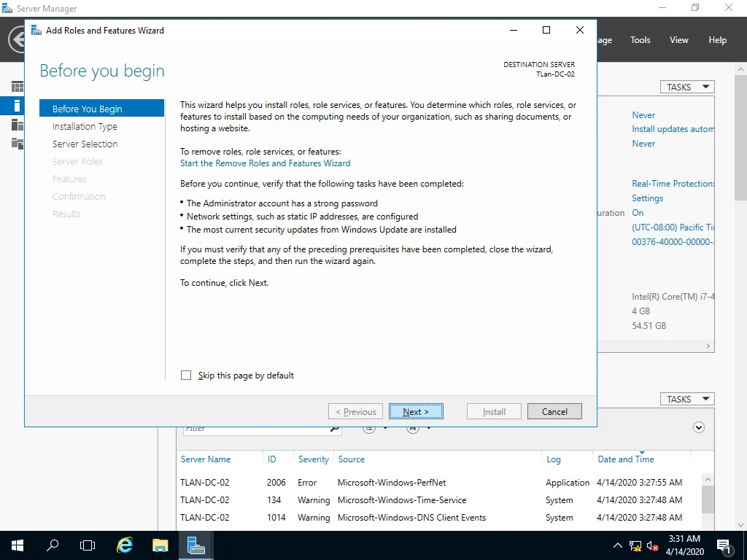Select the Microsoft-Windows-PerfNet error event row

439,483
